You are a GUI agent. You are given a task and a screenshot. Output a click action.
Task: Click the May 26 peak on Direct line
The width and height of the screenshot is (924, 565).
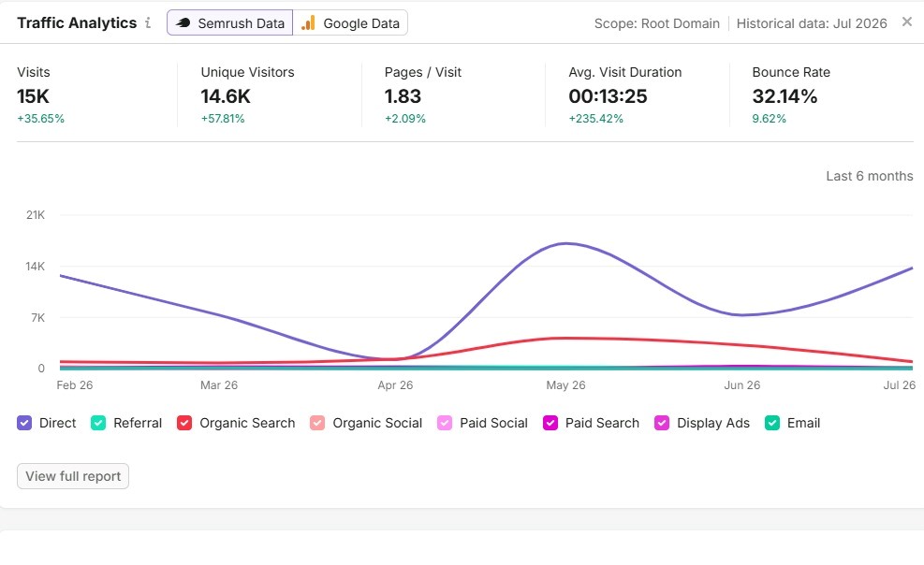click(565, 243)
